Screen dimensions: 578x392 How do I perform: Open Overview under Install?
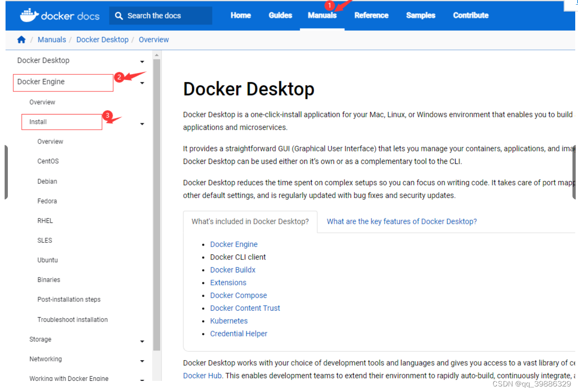[50, 142]
